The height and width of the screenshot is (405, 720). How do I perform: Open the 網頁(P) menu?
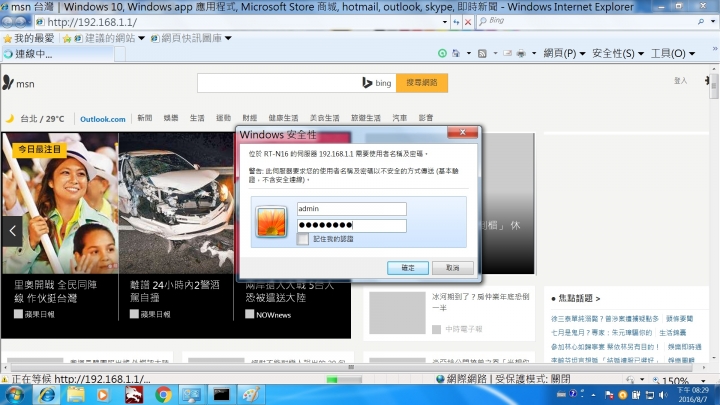pyautogui.click(x=564, y=53)
